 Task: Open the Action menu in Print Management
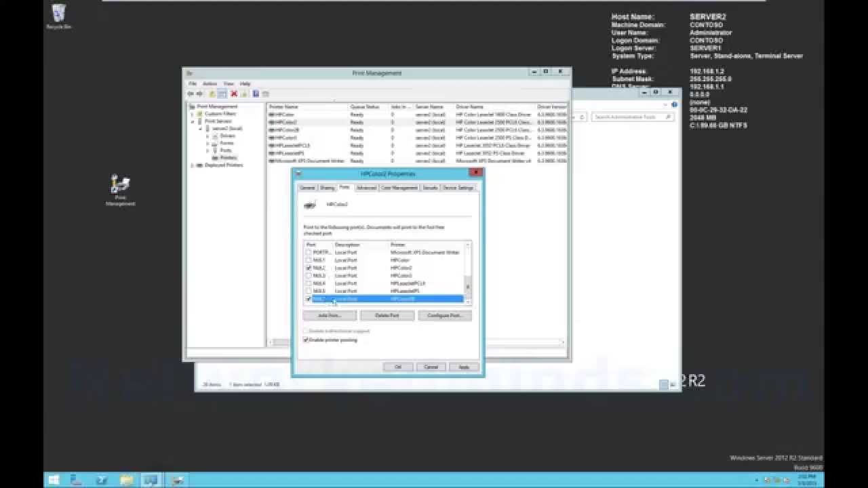tap(210, 83)
